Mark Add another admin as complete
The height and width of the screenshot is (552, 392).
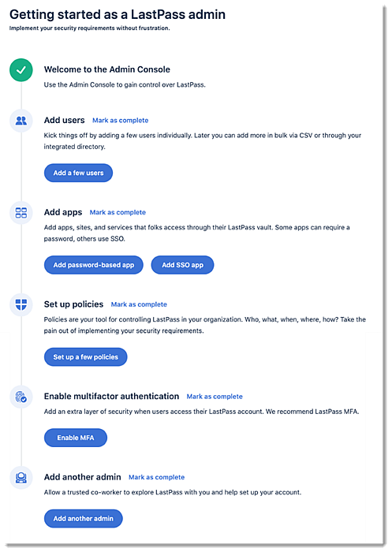157,477
